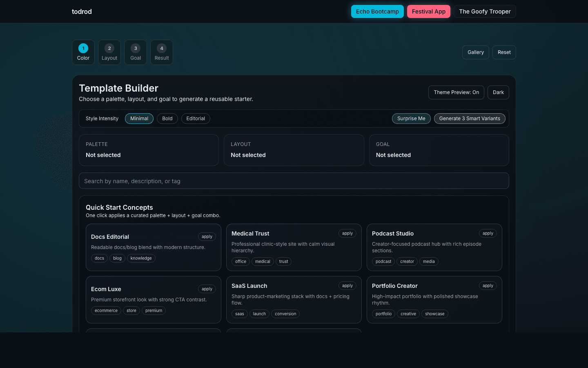Click the creator tag

point(407,262)
